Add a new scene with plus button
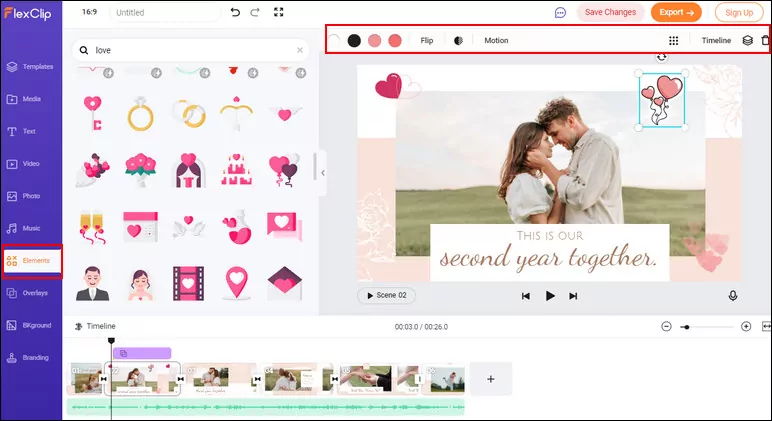772x421 pixels. click(491, 379)
